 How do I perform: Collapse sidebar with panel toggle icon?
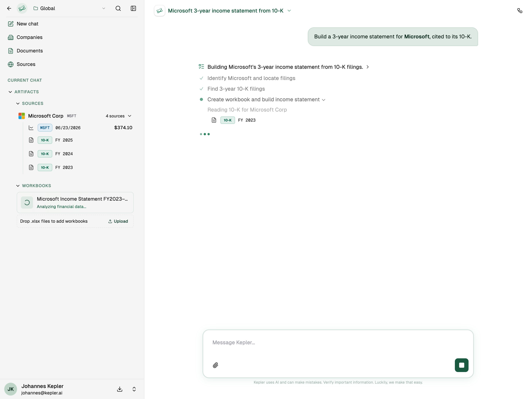[x=133, y=8]
